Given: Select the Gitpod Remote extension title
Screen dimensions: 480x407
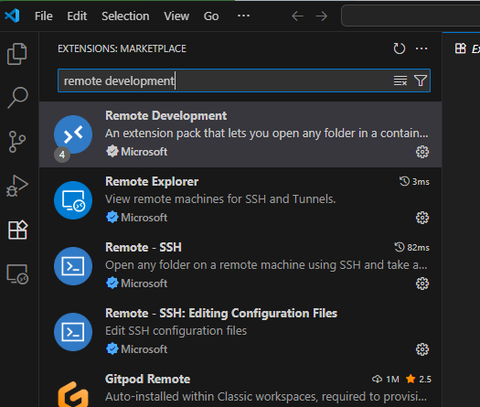Looking at the screenshot, I should (148, 379).
